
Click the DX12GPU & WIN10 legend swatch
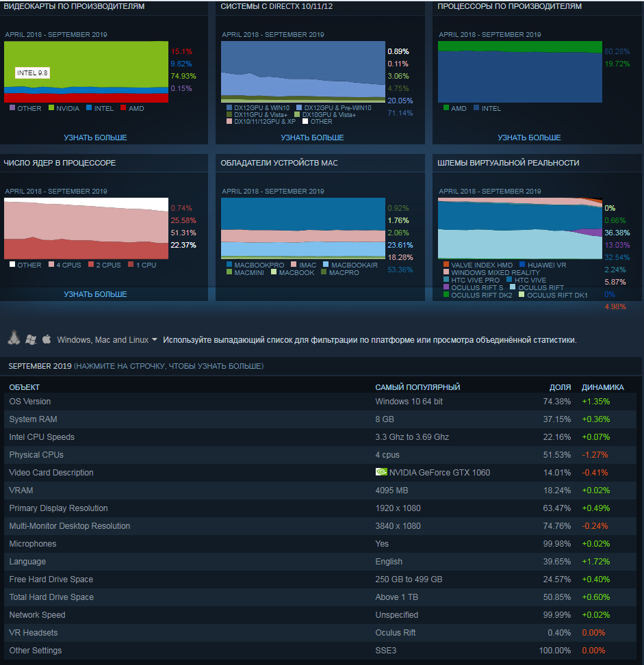click(x=229, y=107)
